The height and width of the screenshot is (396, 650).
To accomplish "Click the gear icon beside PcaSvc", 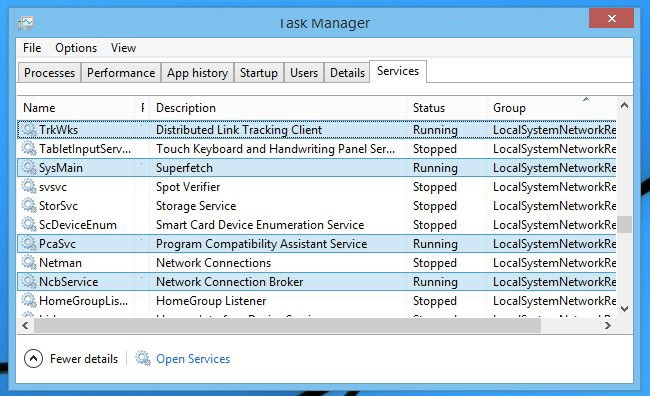I will [29, 243].
